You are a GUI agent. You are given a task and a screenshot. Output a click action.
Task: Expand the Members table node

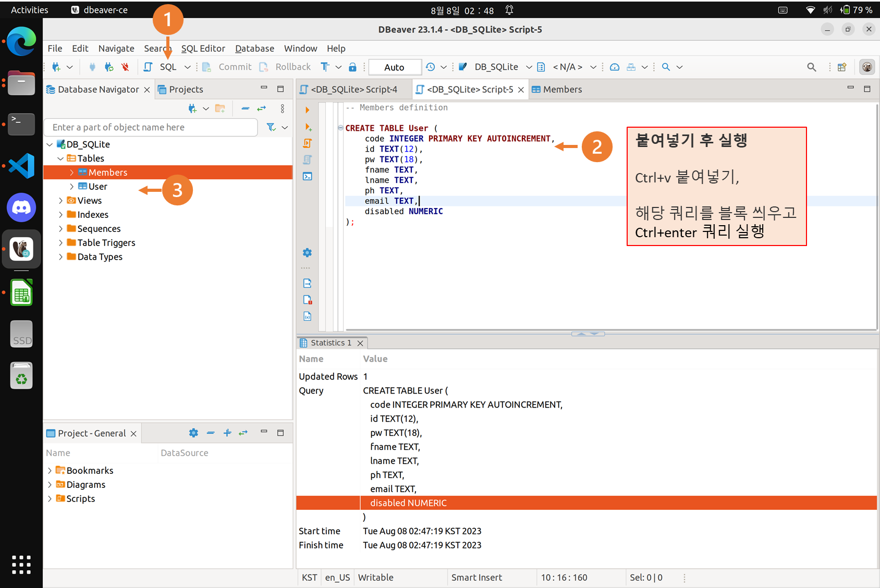[71, 173]
